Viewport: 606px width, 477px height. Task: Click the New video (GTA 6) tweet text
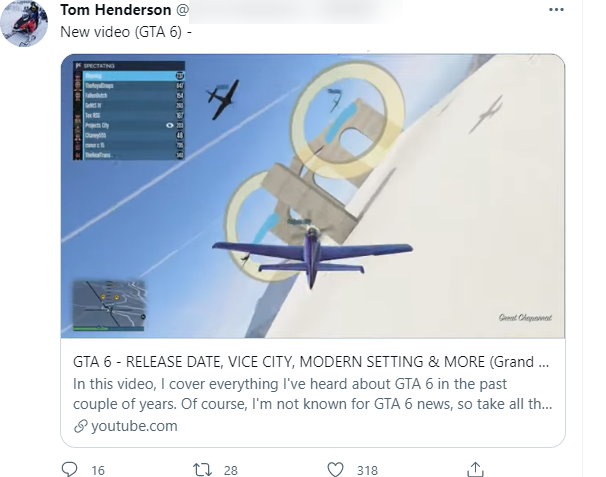click(126, 32)
